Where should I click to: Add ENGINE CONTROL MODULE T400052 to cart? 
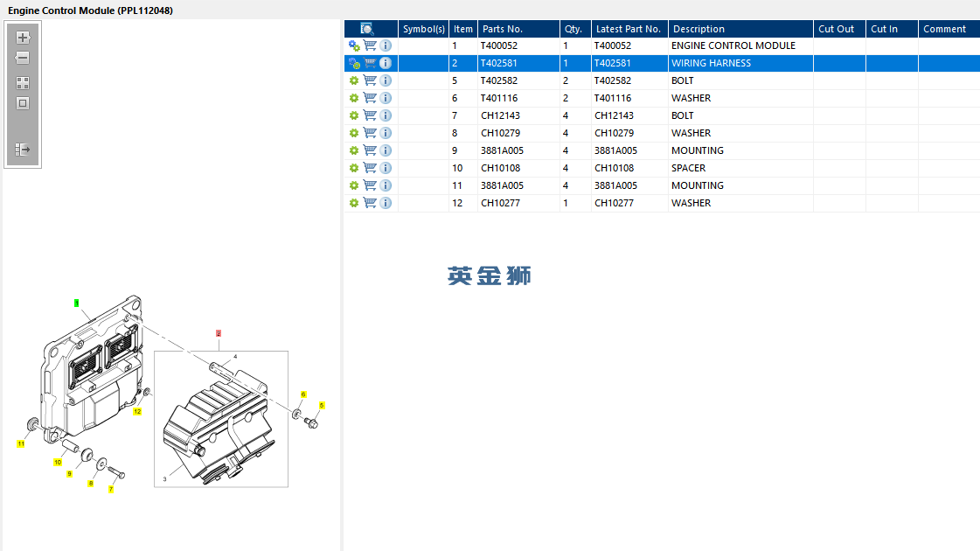pyautogui.click(x=370, y=45)
